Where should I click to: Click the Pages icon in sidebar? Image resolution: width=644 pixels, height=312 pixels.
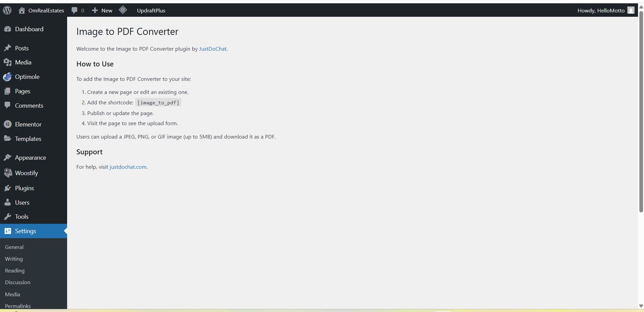coord(7,91)
